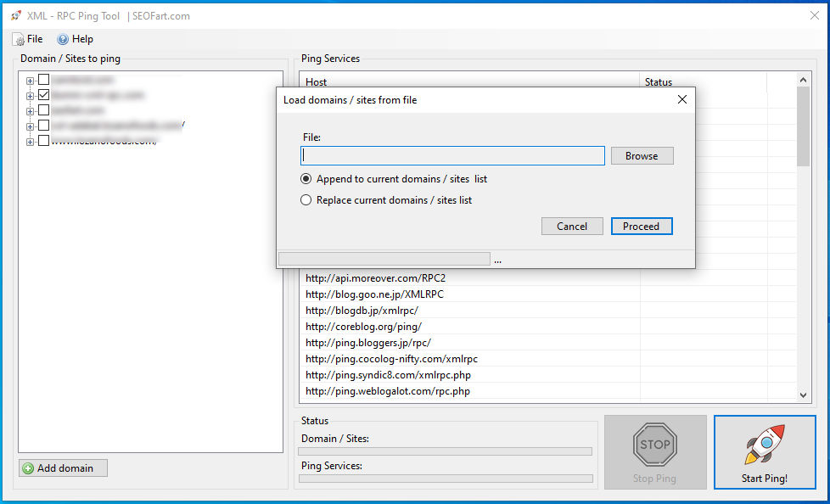830x504 pixels.
Task: Click the green plus Add domain icon
Action: (28, 468)
